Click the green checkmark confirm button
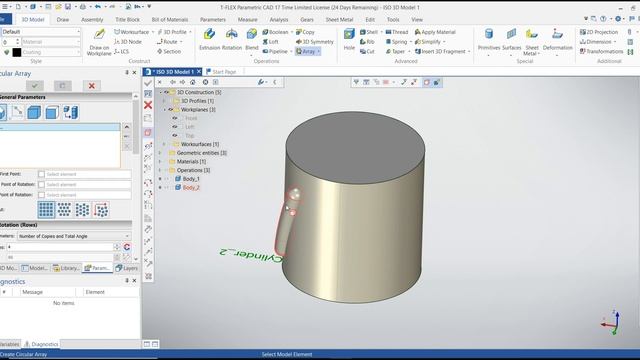Viewport: 640px width, 360px height. point(35,86)
